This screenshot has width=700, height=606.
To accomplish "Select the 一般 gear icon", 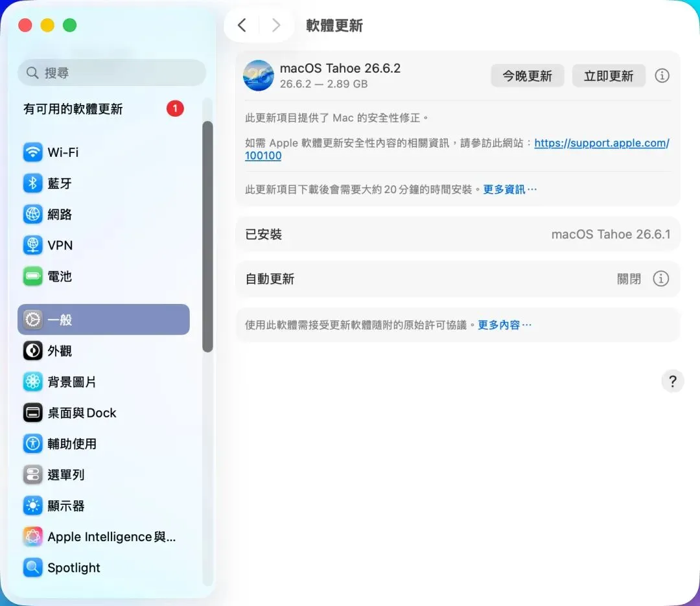I will pyautogui.click(x=32, y=320).
